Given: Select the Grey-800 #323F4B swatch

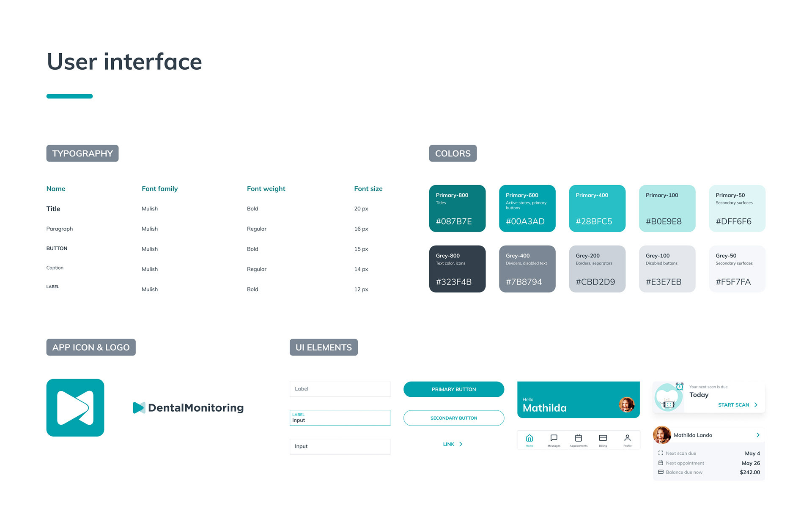Looking at the screenshot, I should [x=457, y=269].
